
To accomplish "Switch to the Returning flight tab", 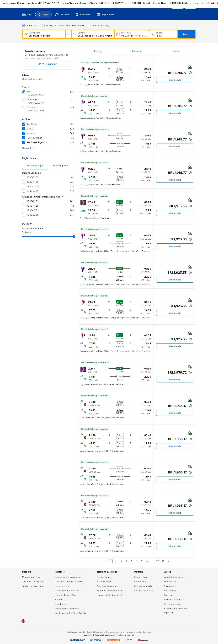I will [x=61, y=166].
